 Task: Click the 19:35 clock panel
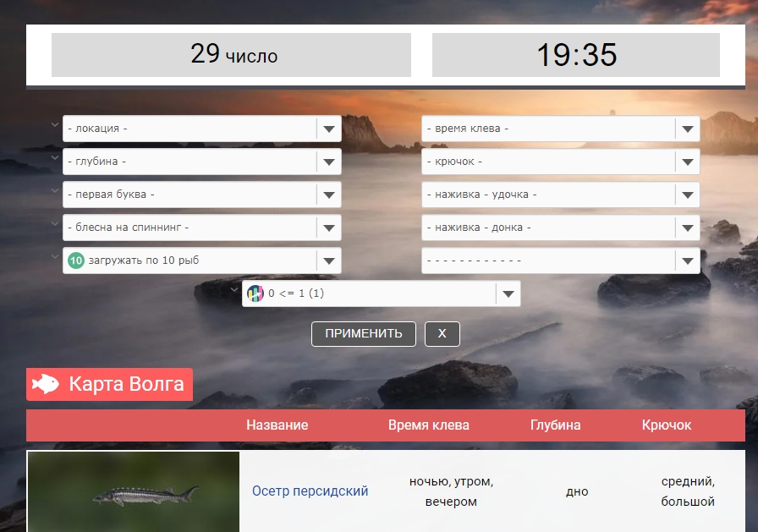tap(575, 55)
